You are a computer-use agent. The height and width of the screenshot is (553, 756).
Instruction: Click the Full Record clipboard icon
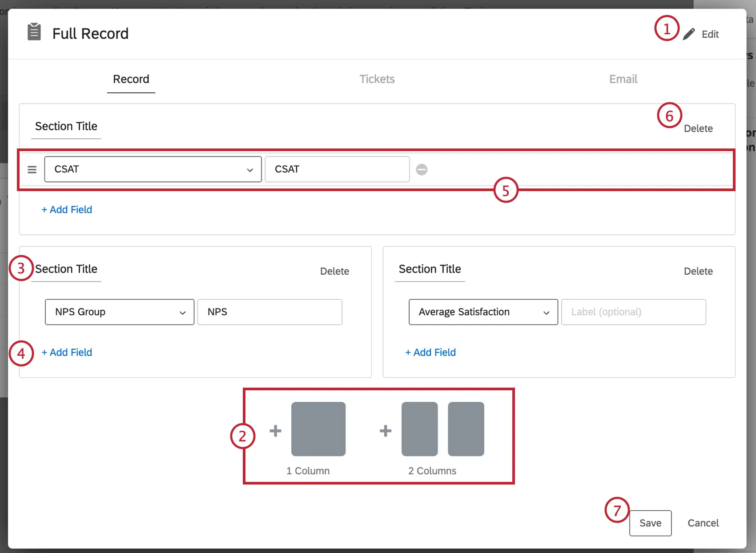(x=34, y=32)
